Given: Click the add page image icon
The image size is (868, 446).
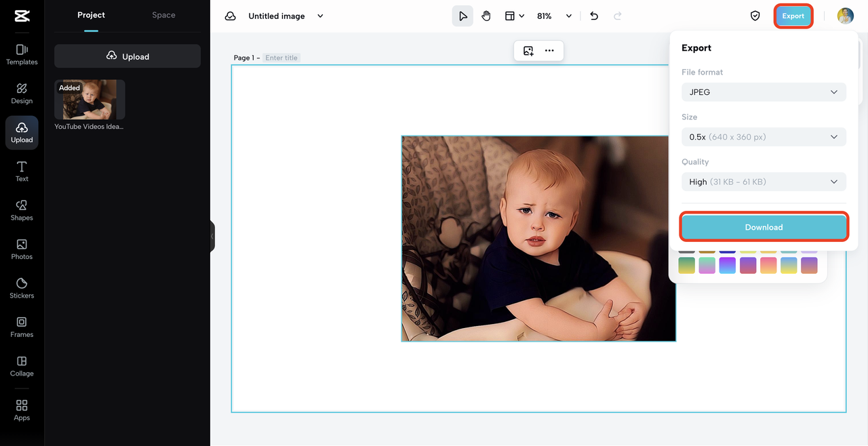Looking at the screenshot, I should click(x=528, y=50).
